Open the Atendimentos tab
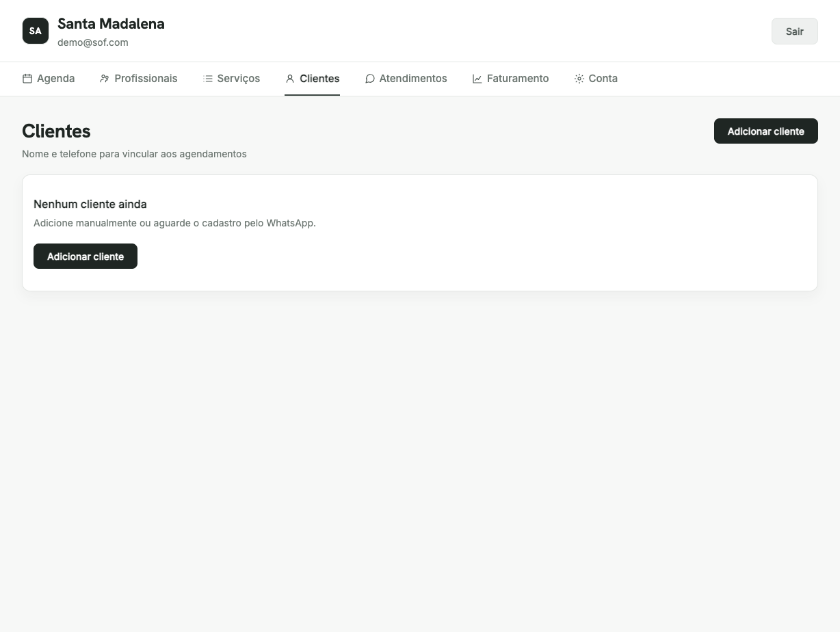Screen dimensions: 840x632 click(x=406, y=79)
